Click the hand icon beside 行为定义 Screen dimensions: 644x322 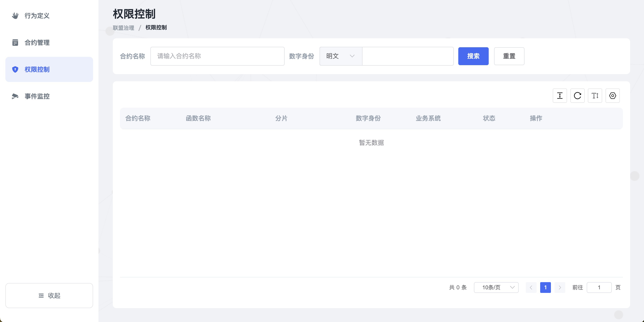pyautogui.click(x=15, y=16)
